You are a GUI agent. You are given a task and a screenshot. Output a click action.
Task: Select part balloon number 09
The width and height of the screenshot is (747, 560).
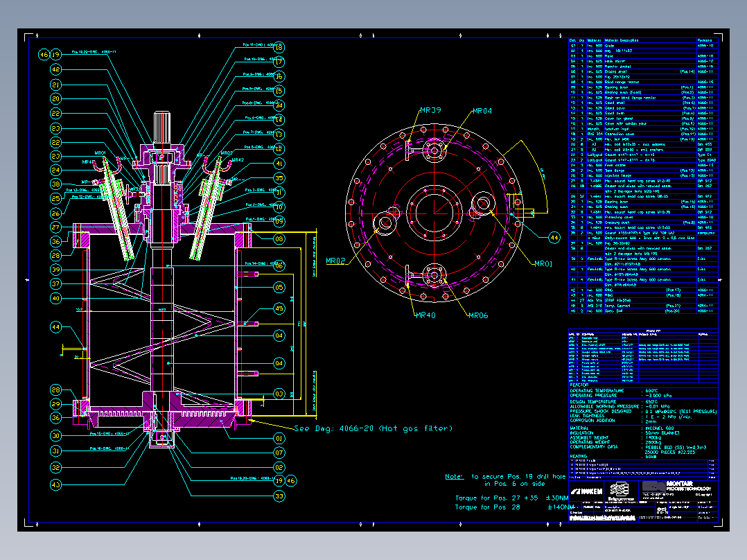click(x=279, y=222)
